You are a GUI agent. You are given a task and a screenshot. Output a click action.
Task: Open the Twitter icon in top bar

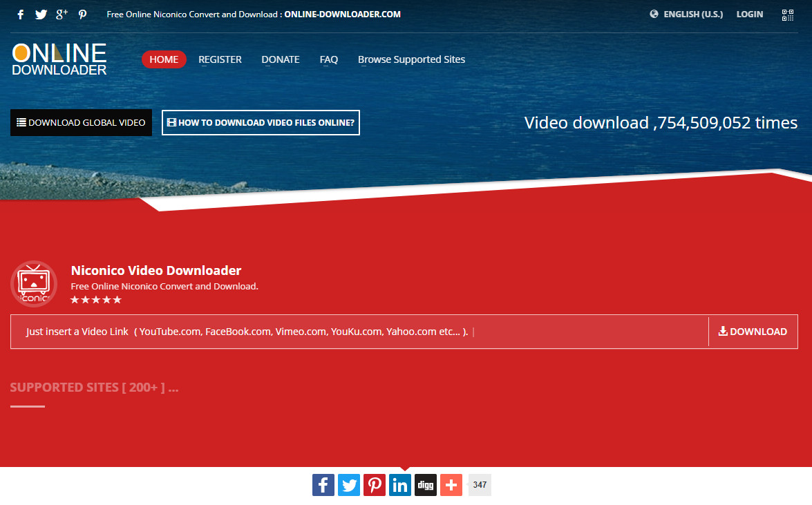tap(41, 15)
